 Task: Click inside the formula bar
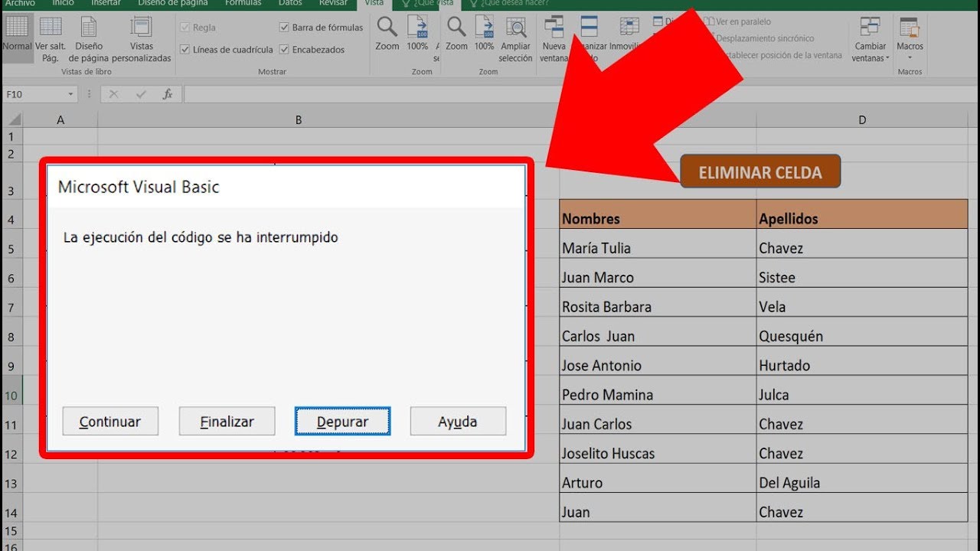point(582,94)
